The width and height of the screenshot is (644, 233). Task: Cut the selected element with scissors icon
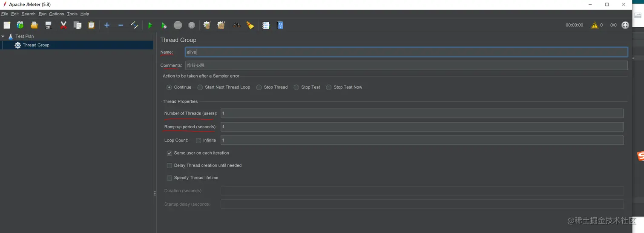coord(63,25)
